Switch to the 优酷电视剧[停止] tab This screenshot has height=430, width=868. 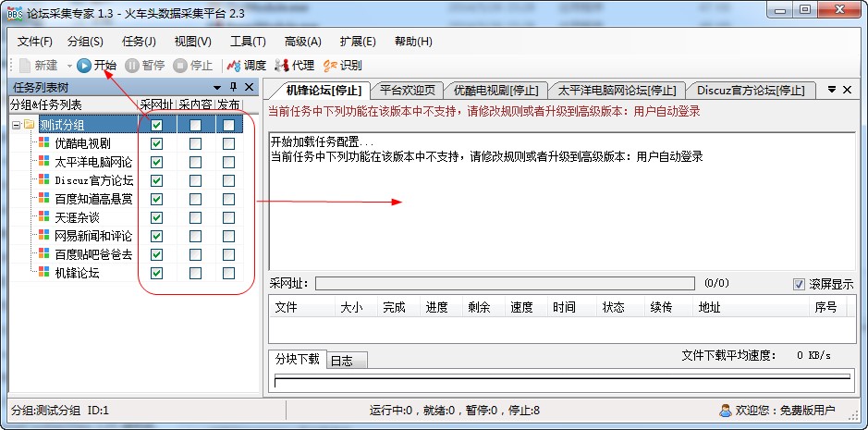click(x=495, y=90)
